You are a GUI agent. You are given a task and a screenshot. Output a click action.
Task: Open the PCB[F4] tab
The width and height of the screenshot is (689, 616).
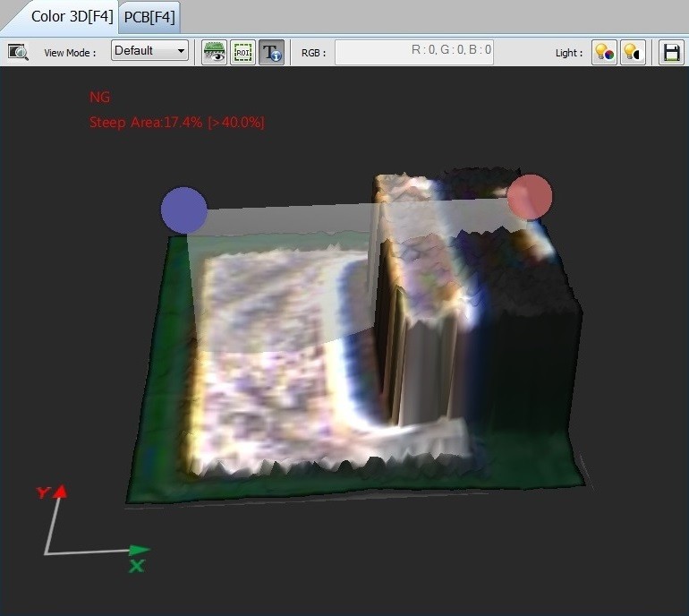(149, 17)
